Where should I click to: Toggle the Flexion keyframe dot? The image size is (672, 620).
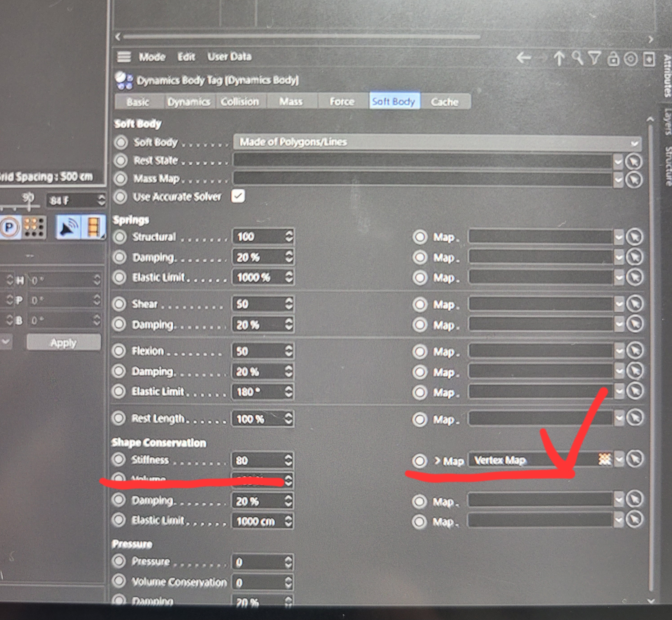(119, 351)
